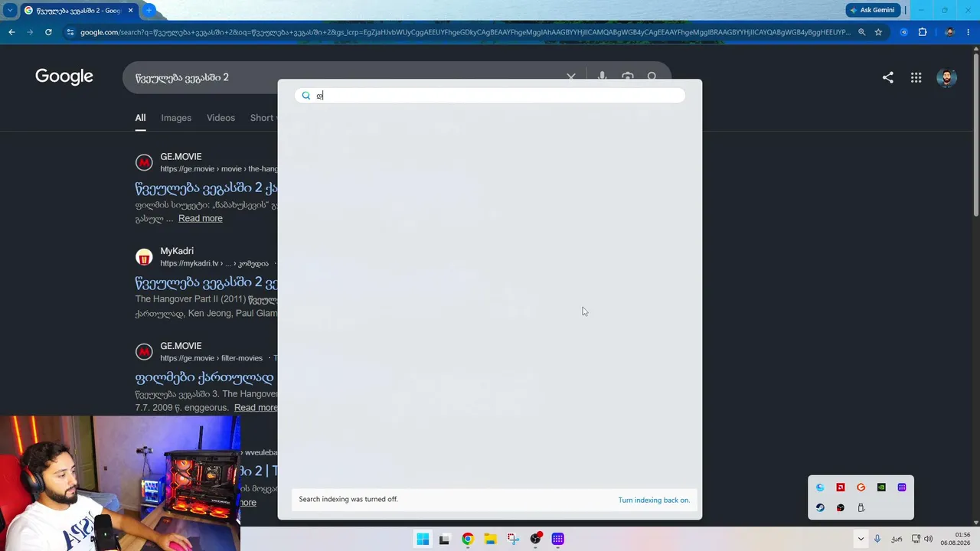This screenshot has width=980, height=551.
Task: Open Chrome zoom magnifier icon
Action: 862,32
